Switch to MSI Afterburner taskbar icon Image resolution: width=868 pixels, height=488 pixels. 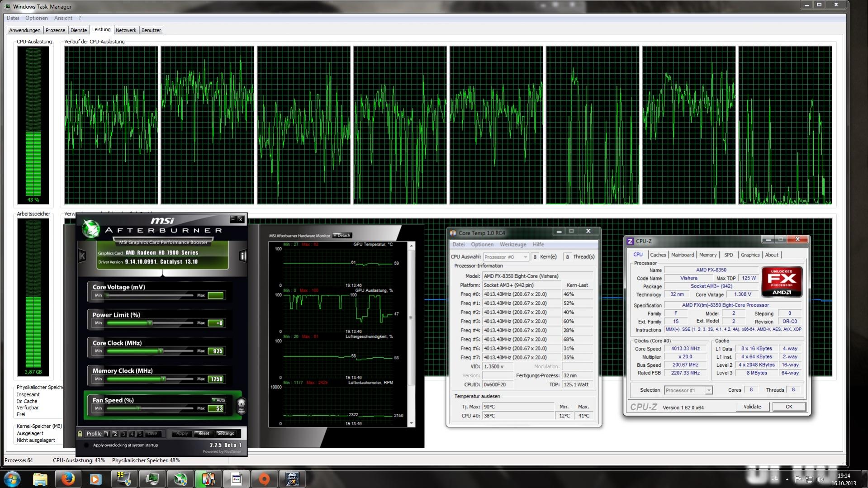click(x=180, y=479)
